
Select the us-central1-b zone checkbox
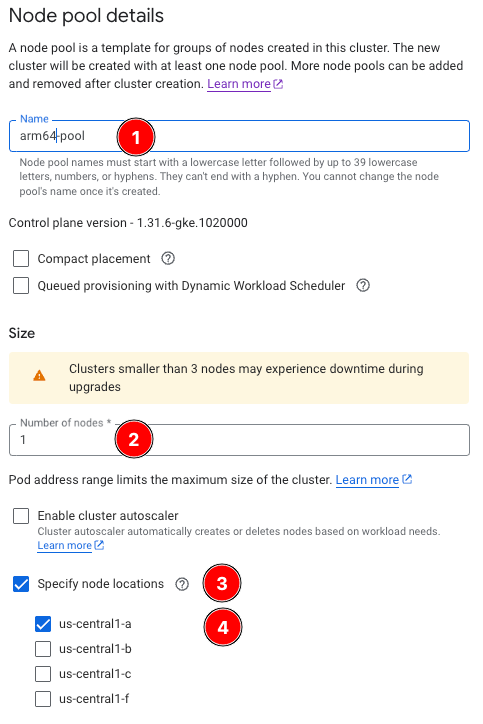pos(43,649)
